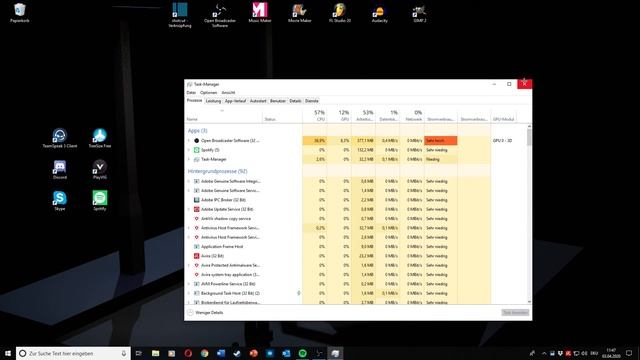The height and width of the screenshot is (360, 640).
Task: Show hidden system tray icons
Action: tap(544, 353)
